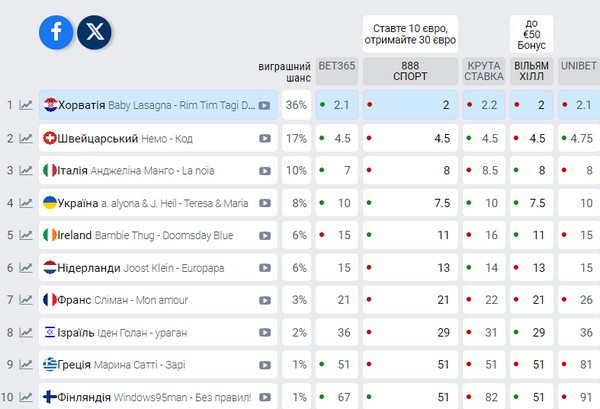Click the 'до €50 Бонус' promo box
The width and height of the screenshot is (600, 409).
[x=532, y=34]
